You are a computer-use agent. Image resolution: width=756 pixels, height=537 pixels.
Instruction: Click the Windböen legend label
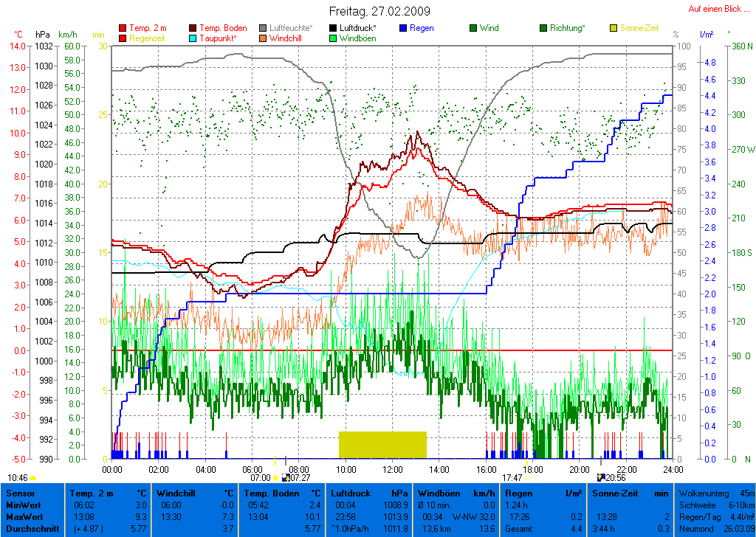[357, 38]
